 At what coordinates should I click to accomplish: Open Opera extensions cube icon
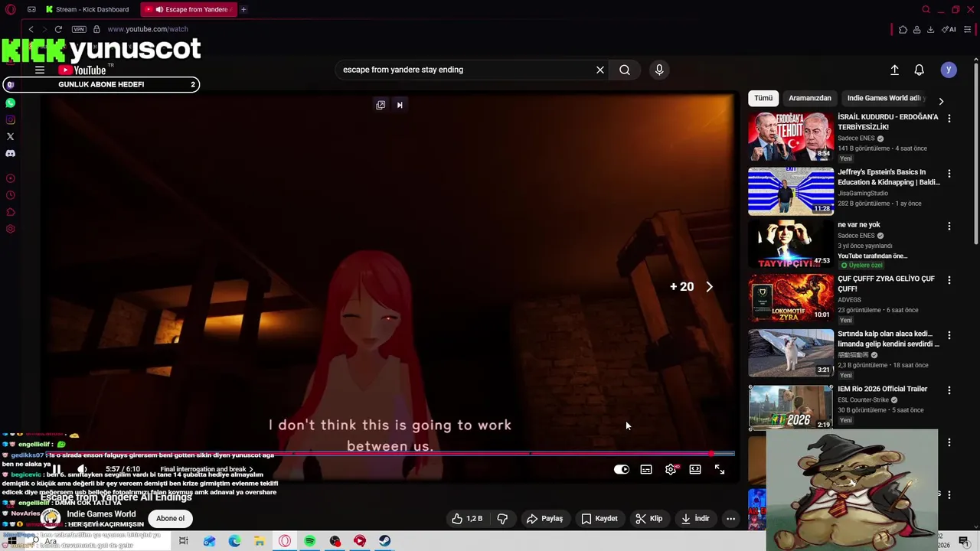point(903,29)
